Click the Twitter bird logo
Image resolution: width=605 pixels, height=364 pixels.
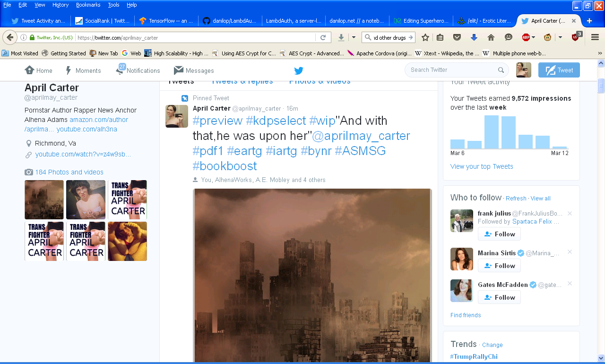click(299, 70)
